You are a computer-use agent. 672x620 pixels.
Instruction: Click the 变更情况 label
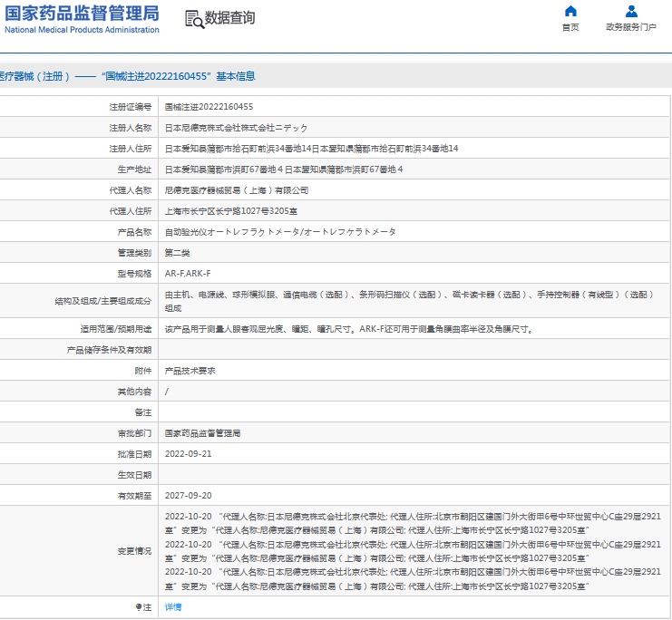pos(134,551)
